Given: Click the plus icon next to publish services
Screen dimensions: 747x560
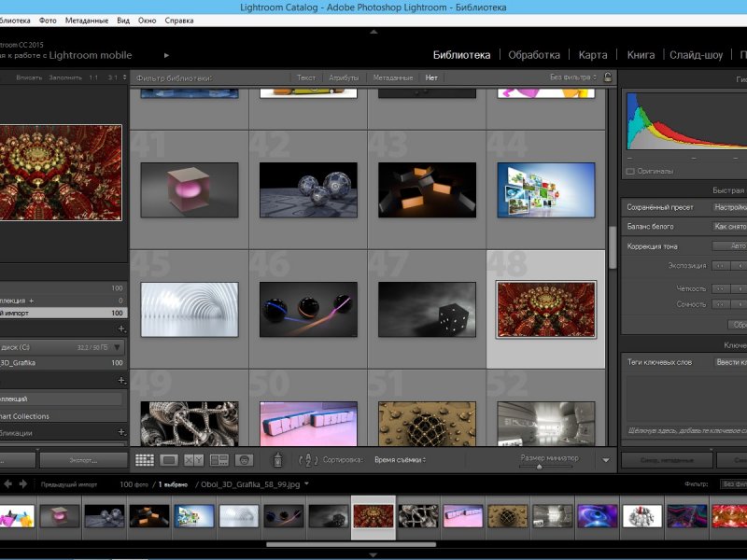Looking at the screenshot, I should pyautogui.click(x=121, y=432).
